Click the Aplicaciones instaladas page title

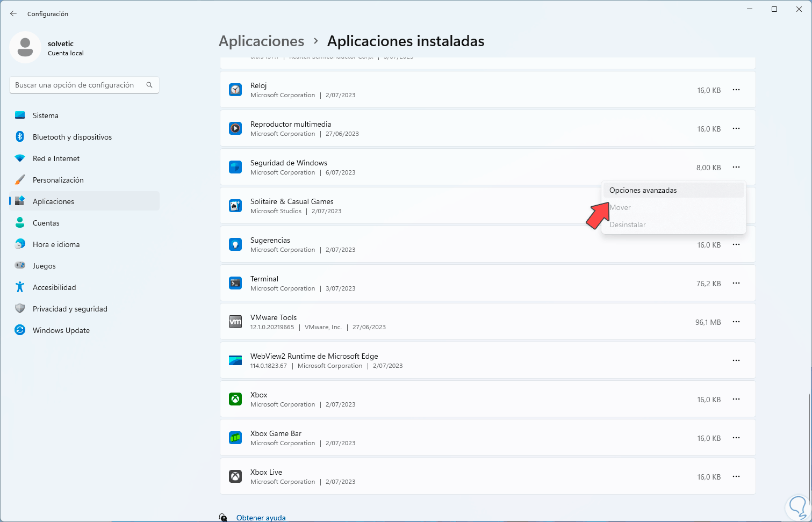click(x=406, y=41)
